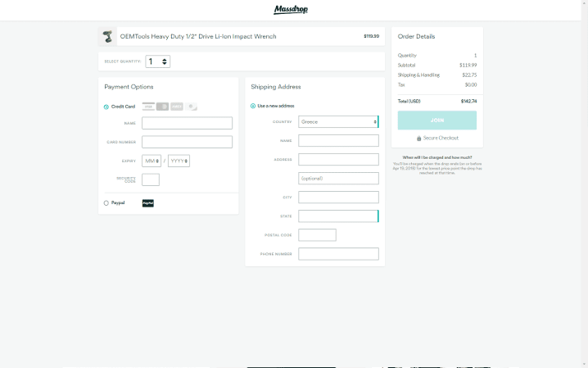The height and width of the screenshot is (368, 588).
Task: Focus the shipping Name field
Action: 338,141
